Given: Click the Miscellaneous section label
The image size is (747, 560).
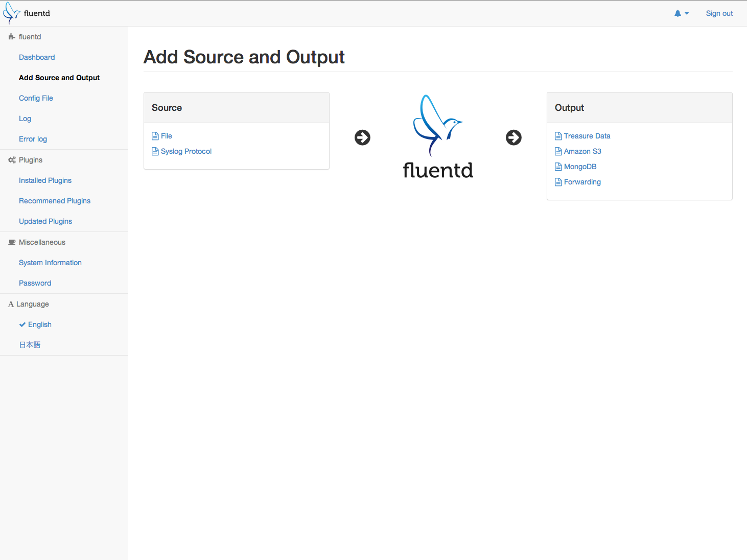Looking at the screenshot, I should 42,242.
